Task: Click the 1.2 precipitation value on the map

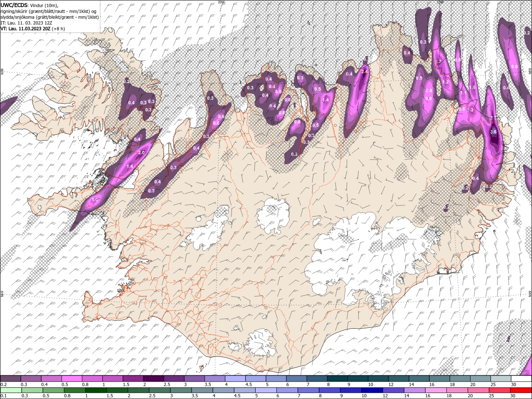Action: click(x=446, y=82)
